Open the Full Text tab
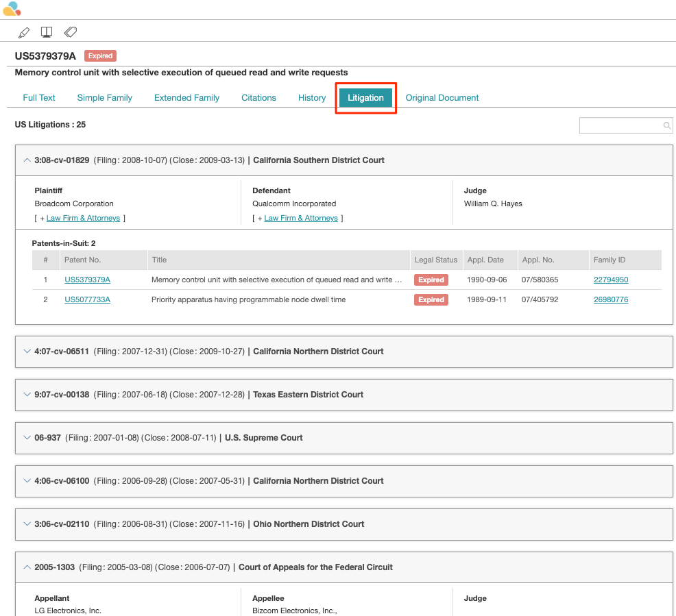676x616 pixels. [39, 98]
